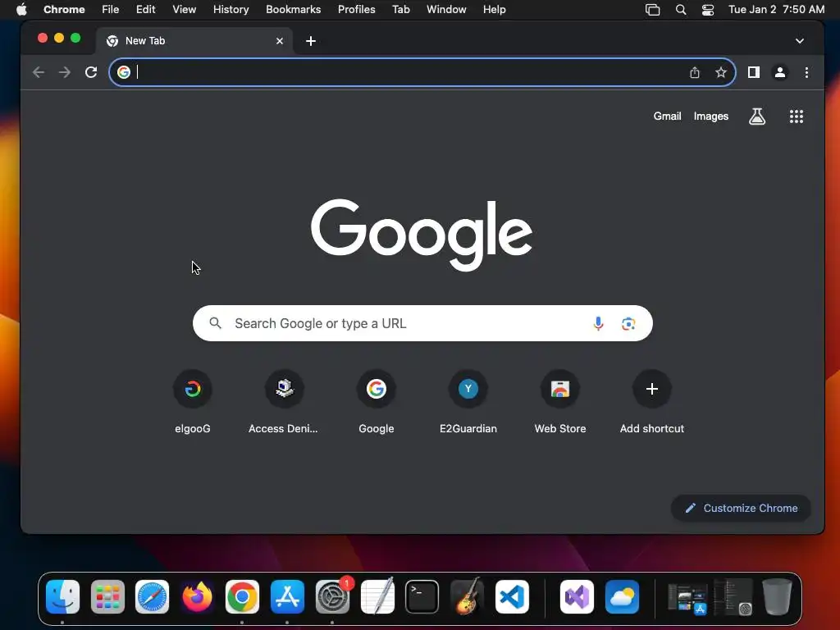Launch GarageBand from the Dock
This screenshot has height=630, width=840.
467,597
